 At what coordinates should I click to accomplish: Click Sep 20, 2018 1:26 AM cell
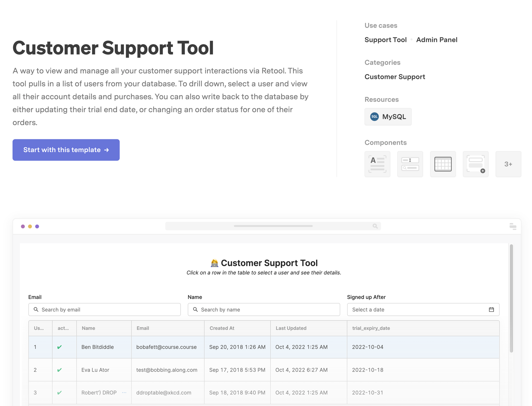[237, 347]
